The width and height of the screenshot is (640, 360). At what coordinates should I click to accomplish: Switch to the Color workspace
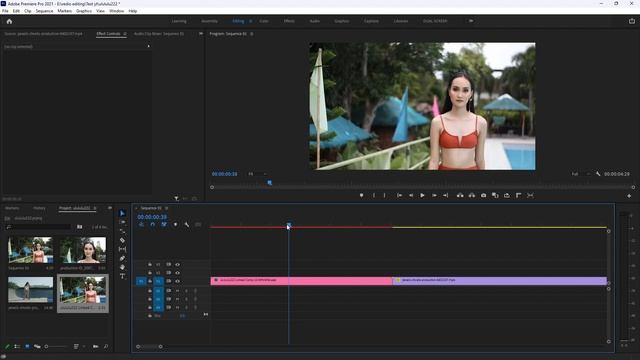(264, 21)
